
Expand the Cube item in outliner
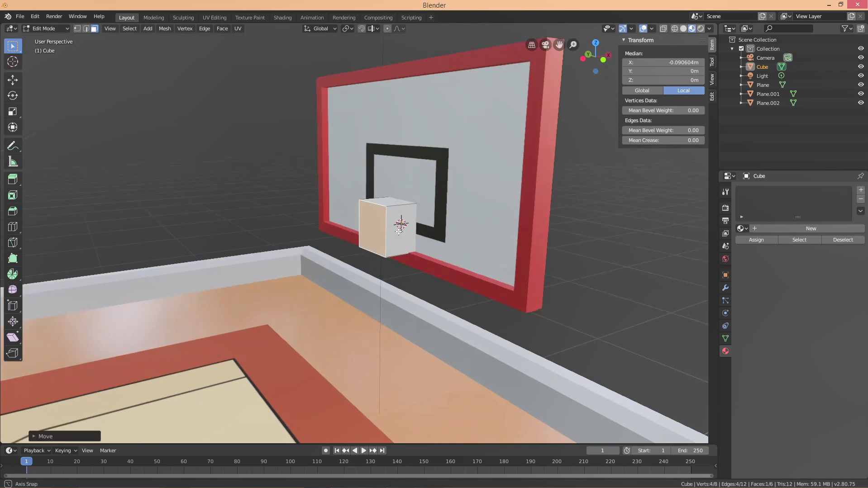pyautogui.click(x=741, y=67)
